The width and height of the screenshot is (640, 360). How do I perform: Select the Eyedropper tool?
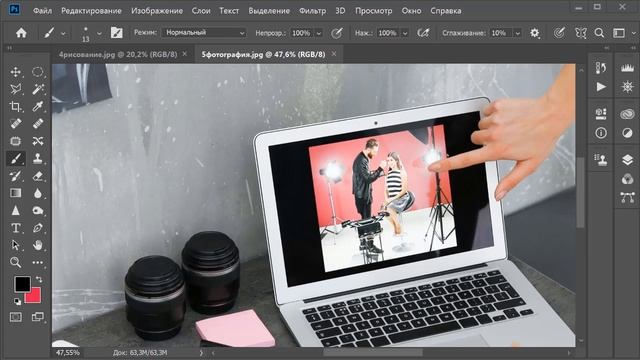[x=38, y=107]
